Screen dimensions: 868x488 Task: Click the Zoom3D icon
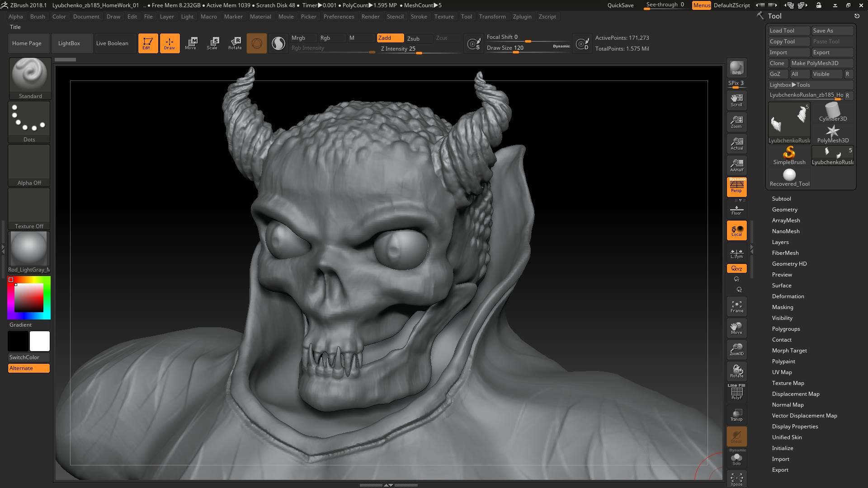point(736,349)
